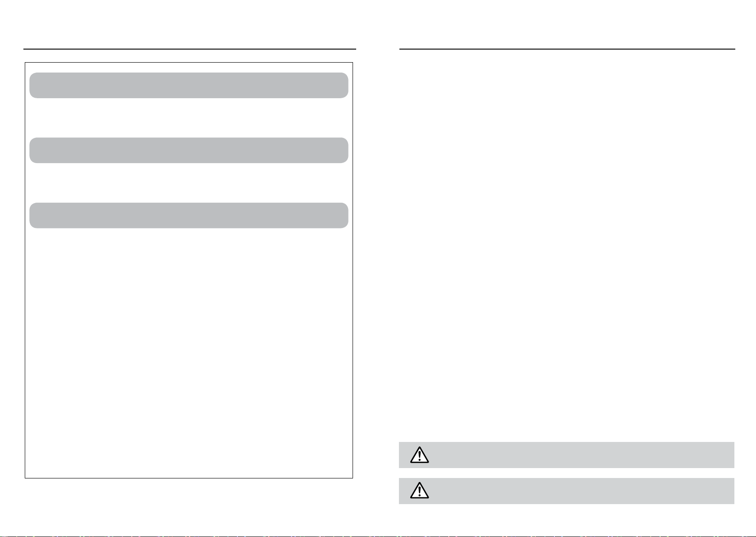Click the upper warning triangle icon
Viewport: 756px width, 537px height.
419,455
